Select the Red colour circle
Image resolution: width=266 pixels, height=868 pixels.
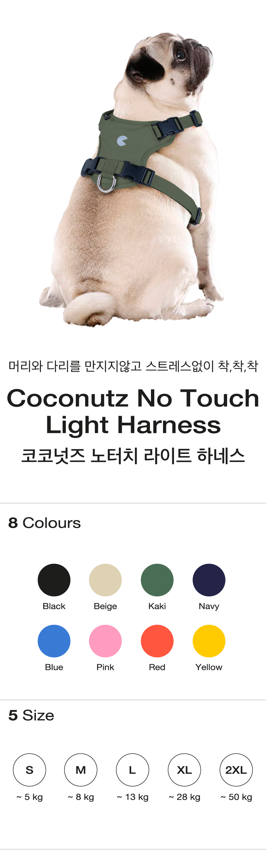[157, 641]
